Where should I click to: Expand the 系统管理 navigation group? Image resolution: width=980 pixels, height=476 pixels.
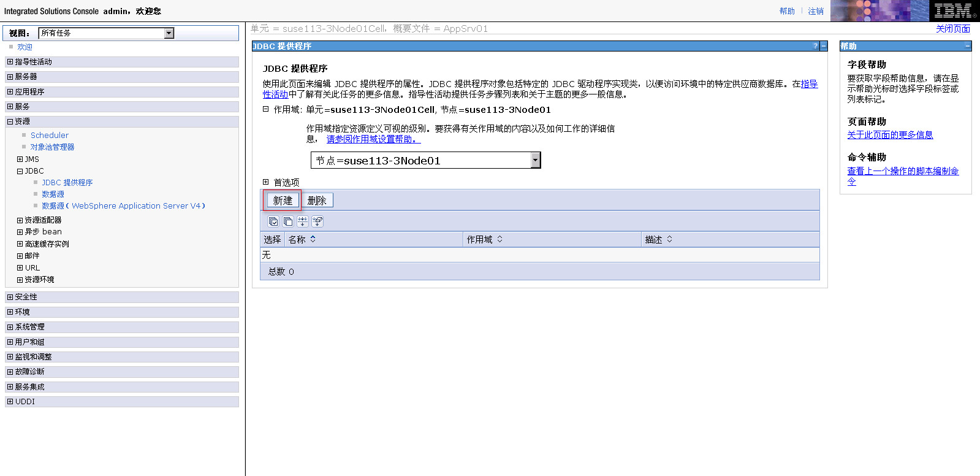point(10,327)
